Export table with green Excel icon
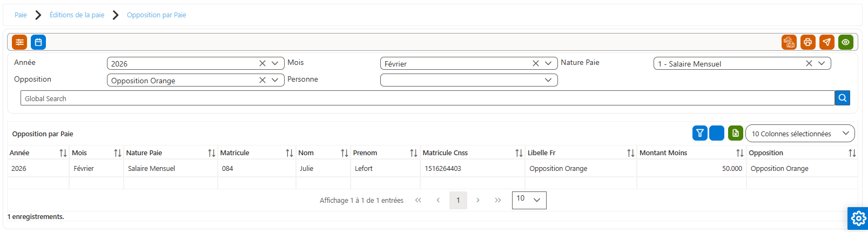This screenshot has width=868, height=232. coord(736,133)
